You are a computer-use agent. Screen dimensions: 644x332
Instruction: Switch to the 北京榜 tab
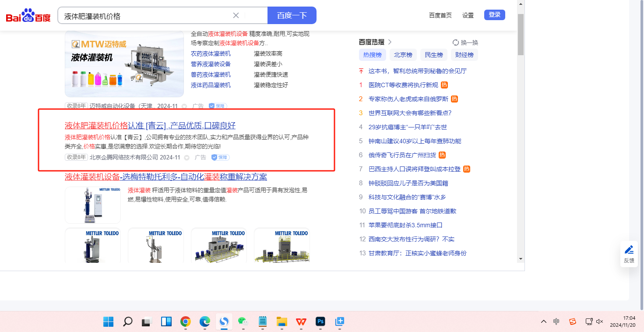tap(403, 55)
